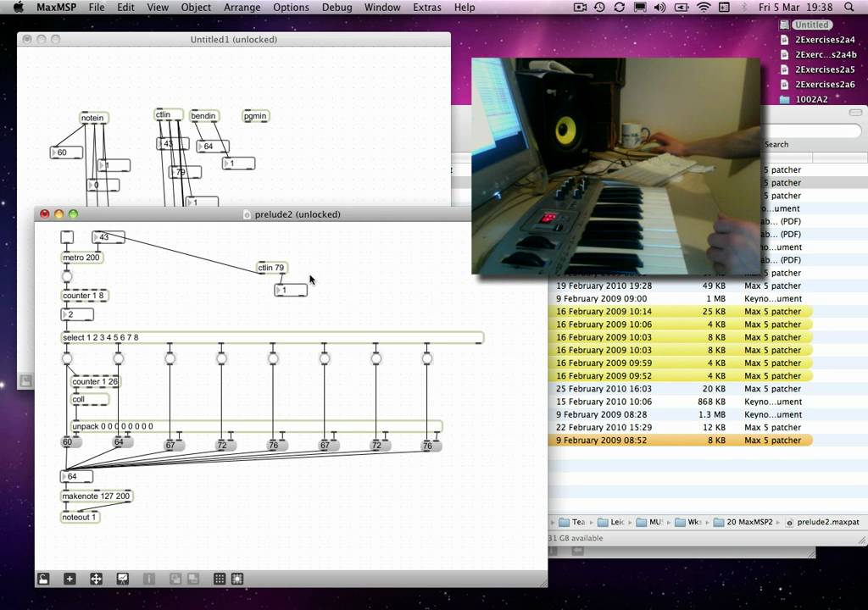Click number box 79 in Untitled1
The height and width of the screenshot is (610, 868).
click(185, 172)
